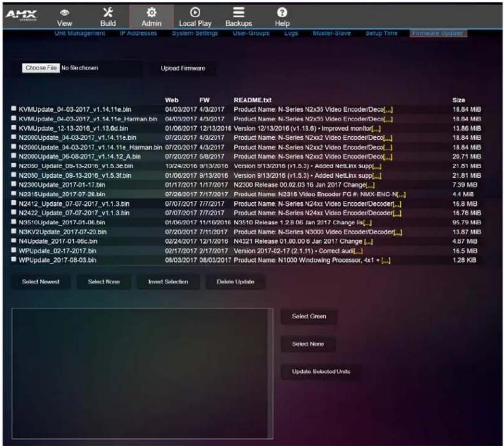Switch to Unit Management tab
Screen dimensions: 504x446
point(80,33)
